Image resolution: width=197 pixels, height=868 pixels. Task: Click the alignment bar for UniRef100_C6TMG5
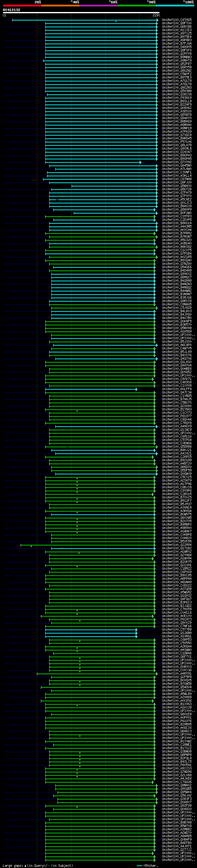tap(85, 20)
